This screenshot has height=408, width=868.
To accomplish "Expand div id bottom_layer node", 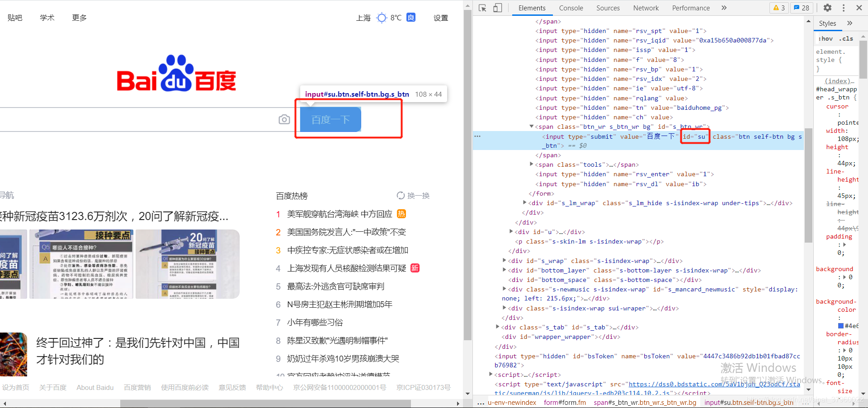I will [x=505, y=270].
